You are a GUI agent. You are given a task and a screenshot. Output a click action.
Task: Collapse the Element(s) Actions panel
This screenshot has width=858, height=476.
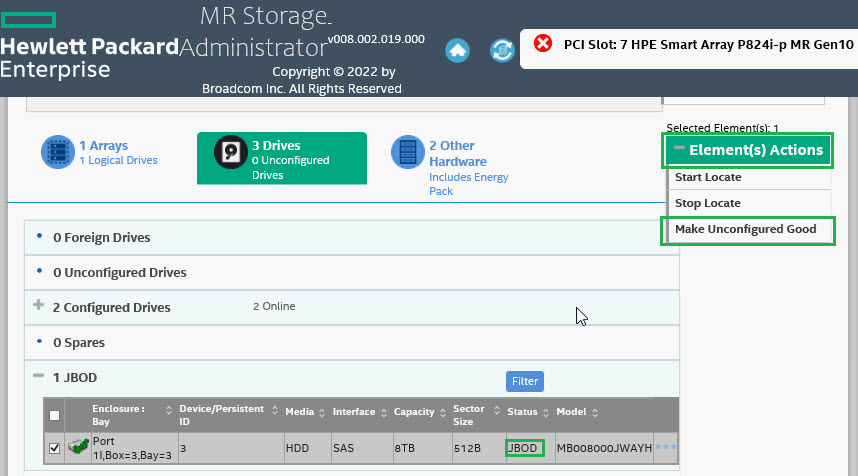coord(680,150)
